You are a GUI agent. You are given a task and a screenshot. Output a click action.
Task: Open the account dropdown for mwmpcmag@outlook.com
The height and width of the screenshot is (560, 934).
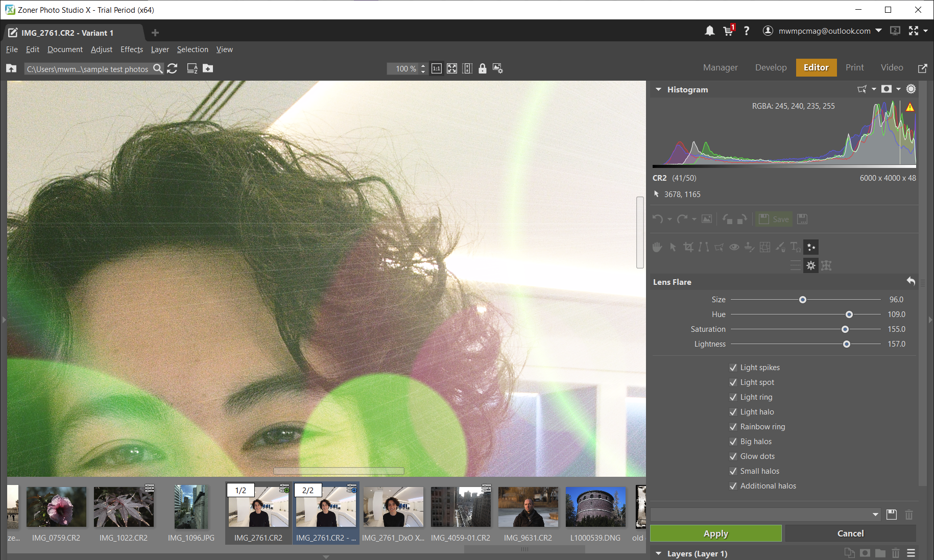click(879, 31)
